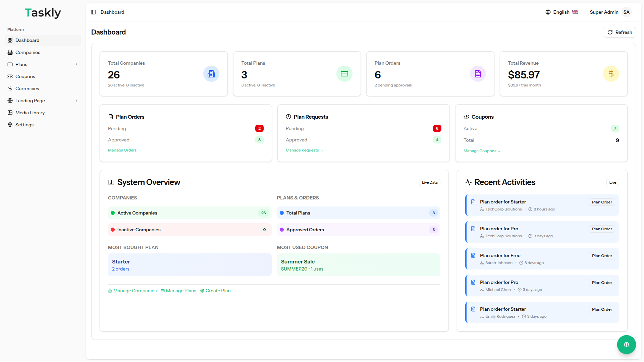Go to Media Library in sidebar
644x362 pixels.
[30, 113]
